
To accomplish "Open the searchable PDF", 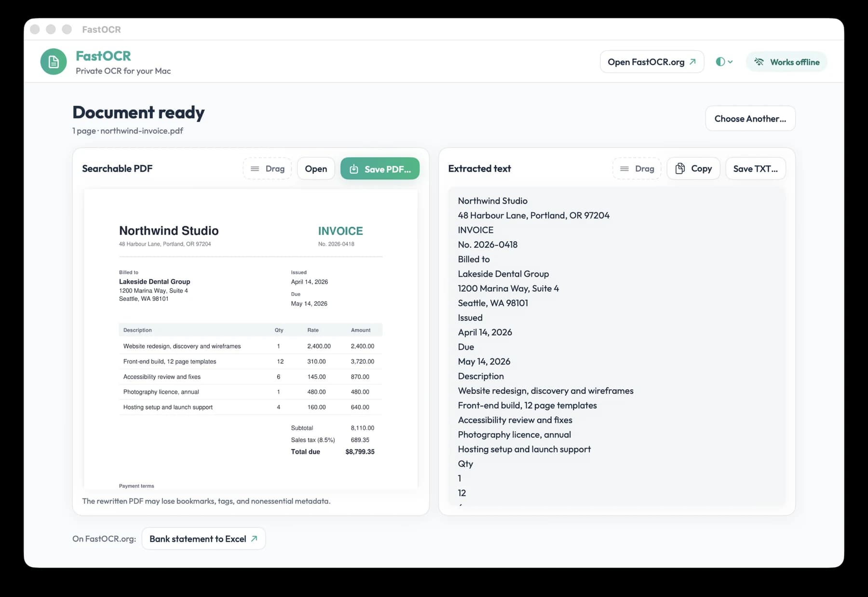I will [316, 169].
